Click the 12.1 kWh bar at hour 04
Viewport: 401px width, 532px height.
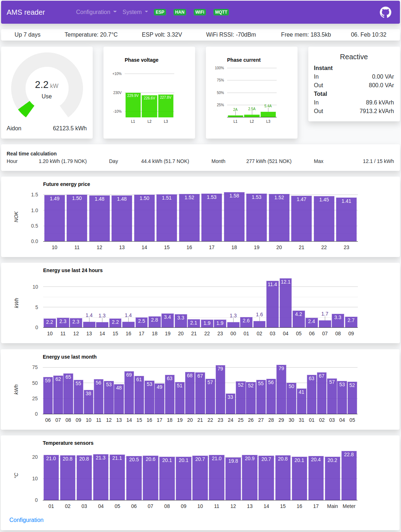[286, 303]
